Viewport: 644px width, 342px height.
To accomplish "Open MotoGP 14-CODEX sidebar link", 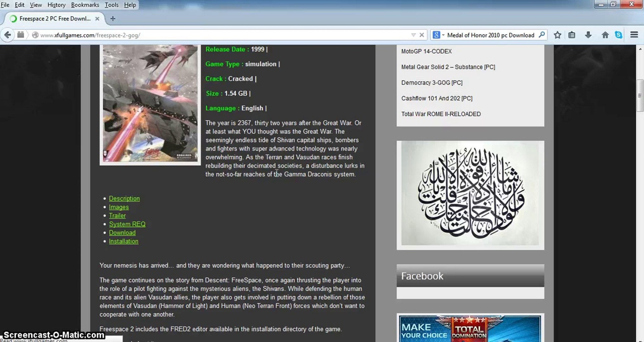I will [x=426, y=51].
